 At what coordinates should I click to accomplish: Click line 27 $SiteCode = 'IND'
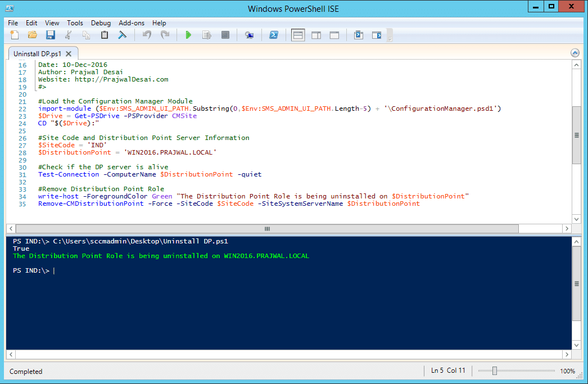pos(73,145)
